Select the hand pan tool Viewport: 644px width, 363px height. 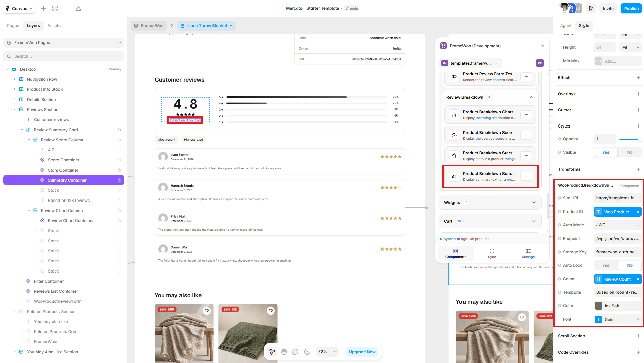(284, 352)
